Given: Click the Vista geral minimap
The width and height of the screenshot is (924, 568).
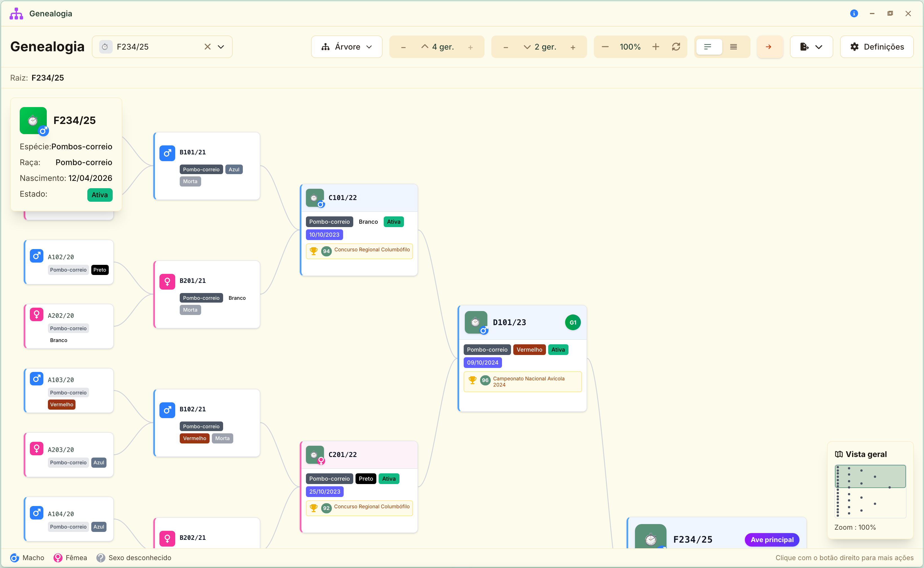Looking at the screenshot, I should [x=870, y=491].
